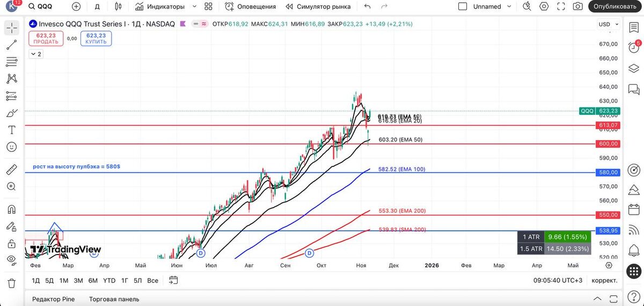Viewport: 644px width, 306px height.
Task: Select the text annotation tool
Action: pyautogui.click(x=11, y=130)
